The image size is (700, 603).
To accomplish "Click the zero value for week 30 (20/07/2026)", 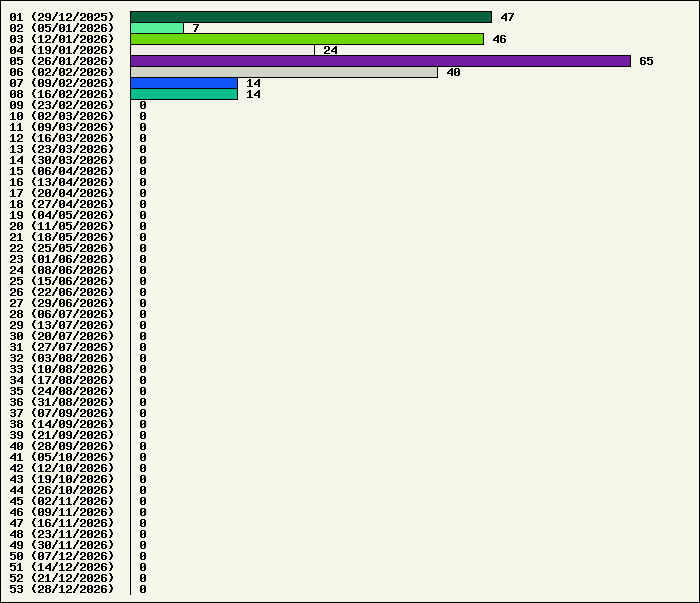I will (x=143, y=336).
